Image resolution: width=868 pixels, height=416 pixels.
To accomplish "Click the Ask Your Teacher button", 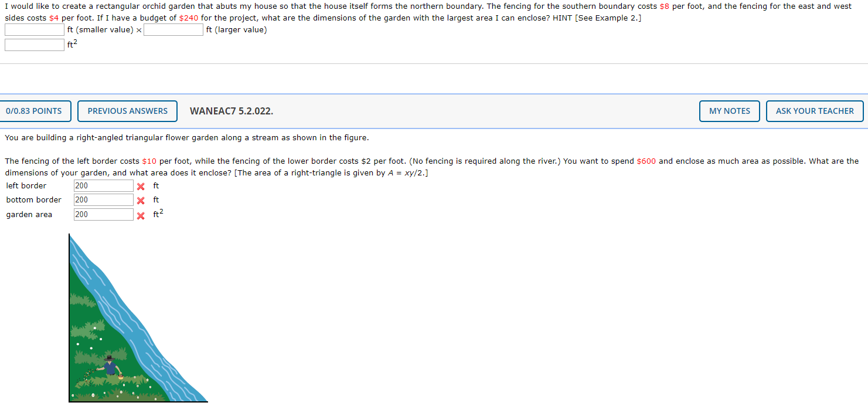I will point(815,111).
